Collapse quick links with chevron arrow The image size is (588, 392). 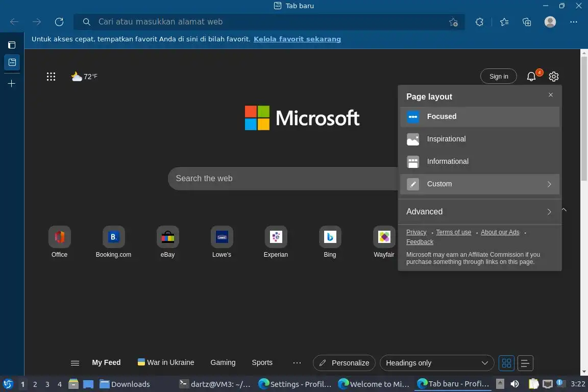click(x=564, y=210)
